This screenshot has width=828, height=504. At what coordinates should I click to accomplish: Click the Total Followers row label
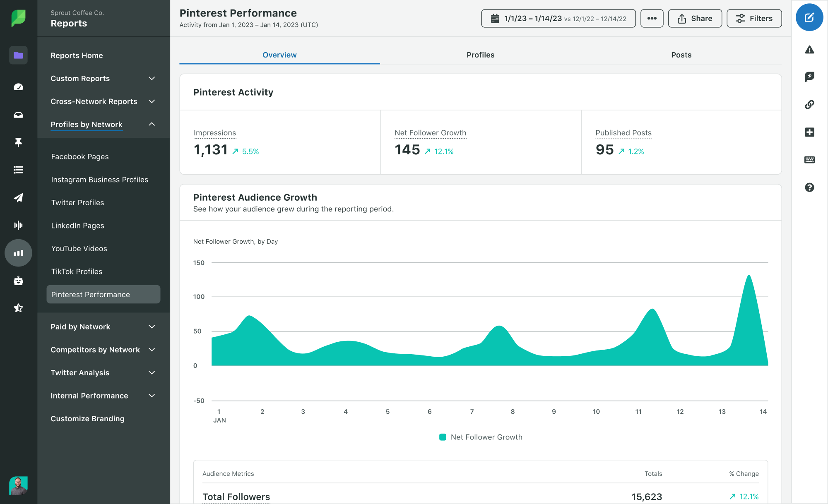point(236,497)
